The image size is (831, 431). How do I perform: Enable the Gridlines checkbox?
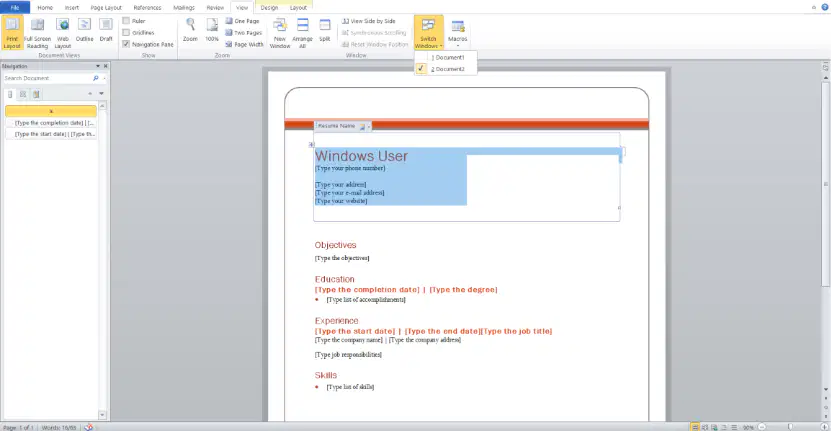(126, 32)
